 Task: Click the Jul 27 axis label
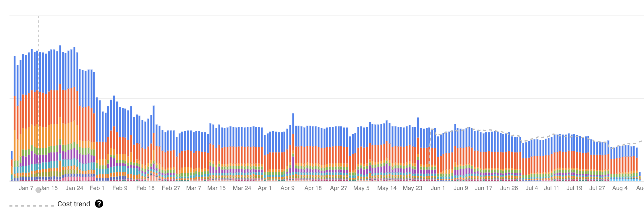pyautogui.click(x=597, y=188)
